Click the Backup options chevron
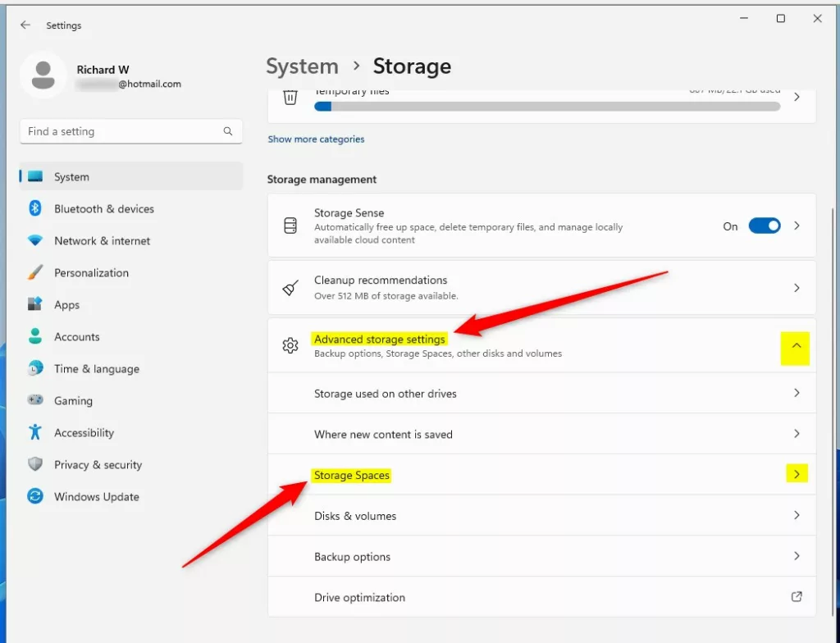The height and width of the screenshot is (643, 840). tap(797, 556)
